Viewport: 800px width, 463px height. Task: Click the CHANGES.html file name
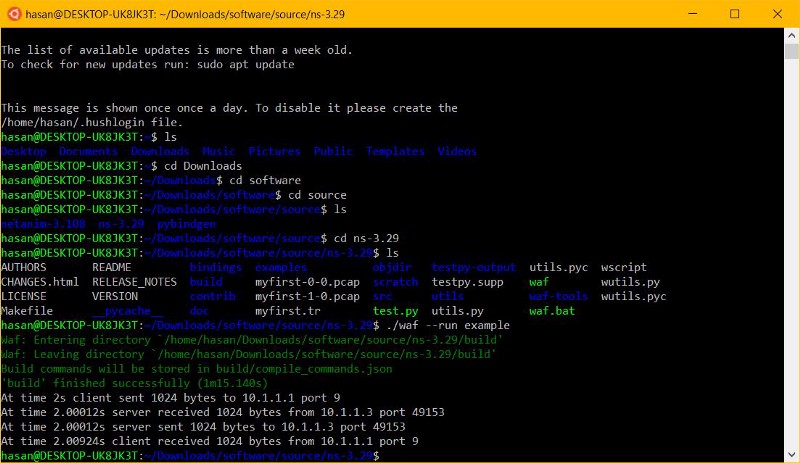coord(40,283)
